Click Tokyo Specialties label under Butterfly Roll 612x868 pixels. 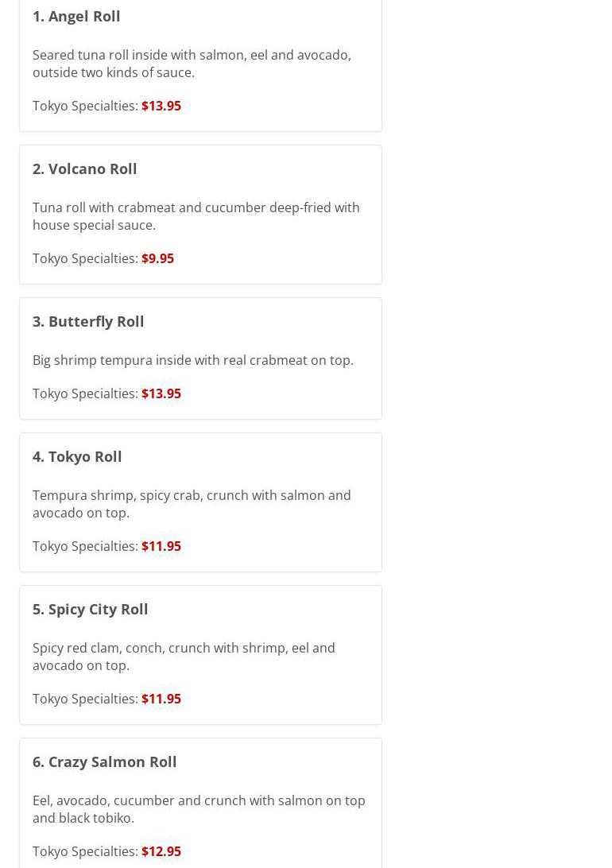point(85,393)
